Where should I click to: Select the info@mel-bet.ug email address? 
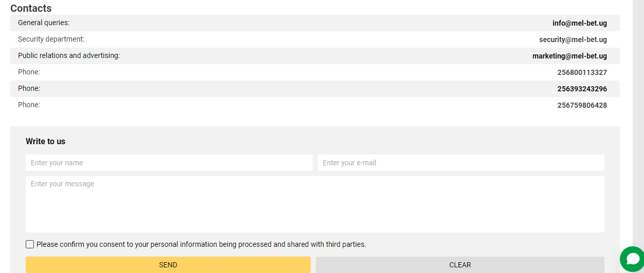point(580,23)
